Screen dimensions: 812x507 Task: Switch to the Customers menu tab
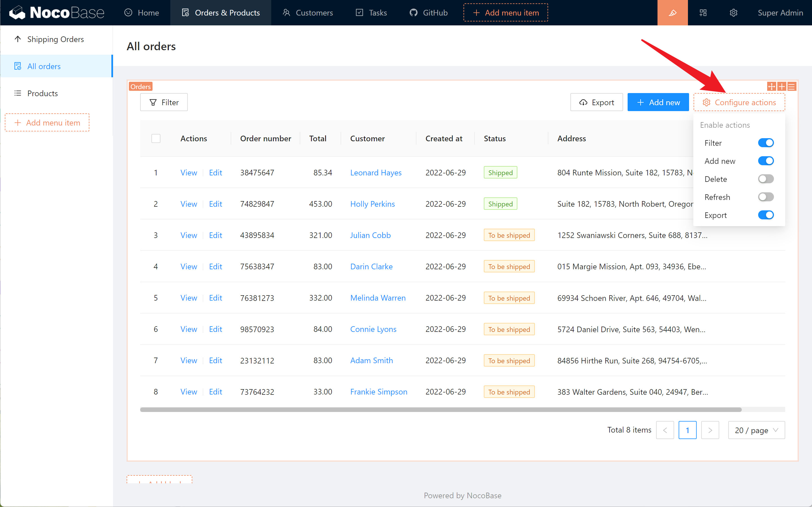(308, 13)
